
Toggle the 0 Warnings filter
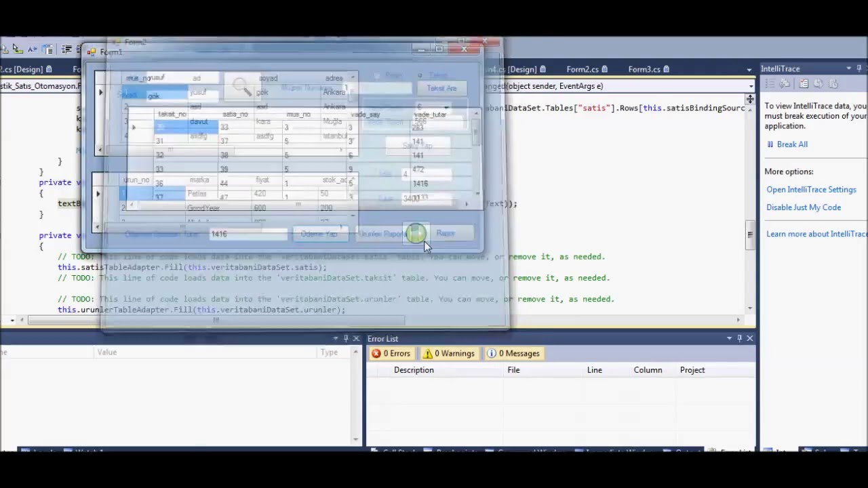[x=448, y=353]
